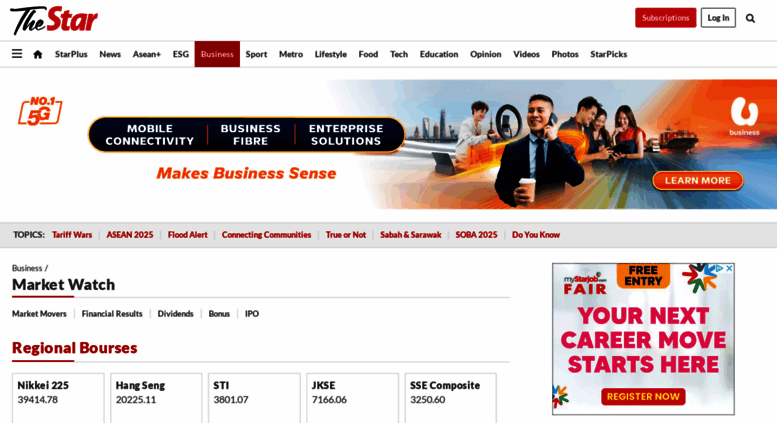Open the StarPlus menu item
Image resolution: width=777 pixels, height=423 pixels.
71,54
